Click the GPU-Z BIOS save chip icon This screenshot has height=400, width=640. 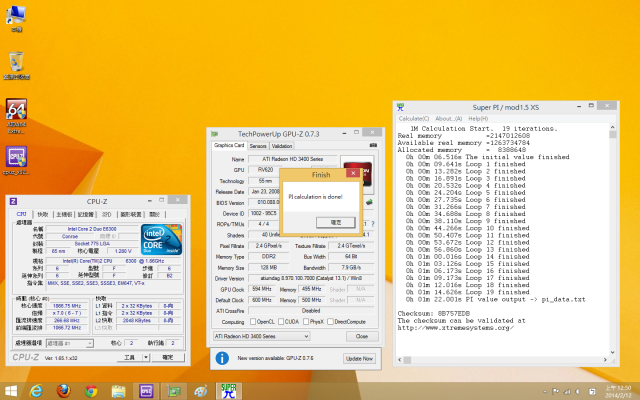click(369, 202)
